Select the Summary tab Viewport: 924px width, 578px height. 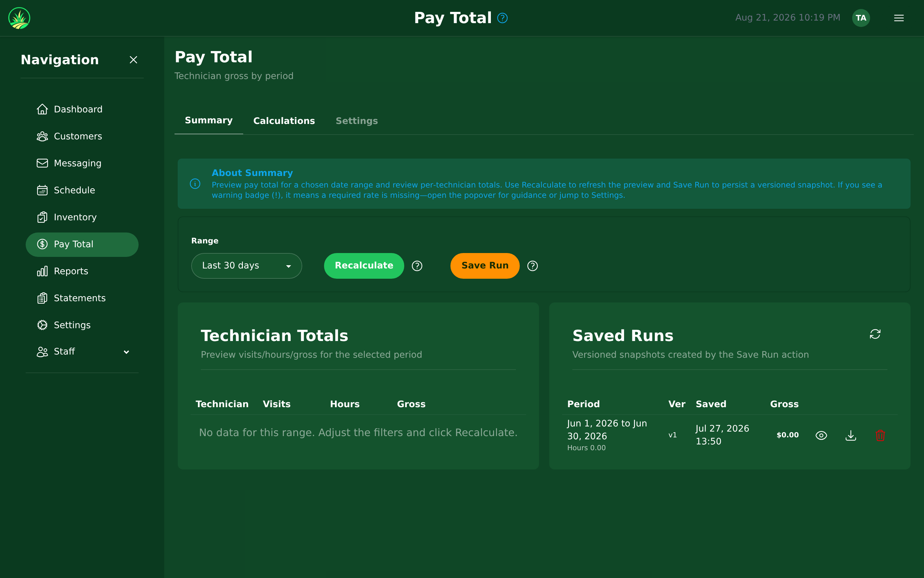point(209,120)
